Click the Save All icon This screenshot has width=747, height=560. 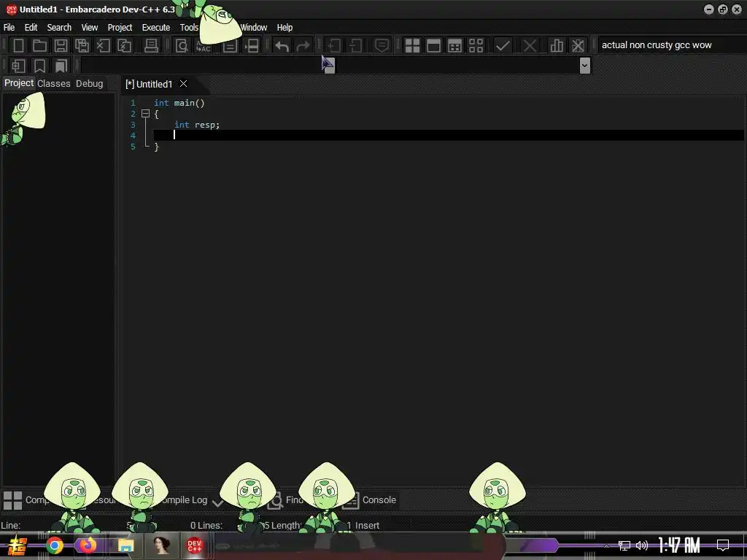click(x=82, y=46)
